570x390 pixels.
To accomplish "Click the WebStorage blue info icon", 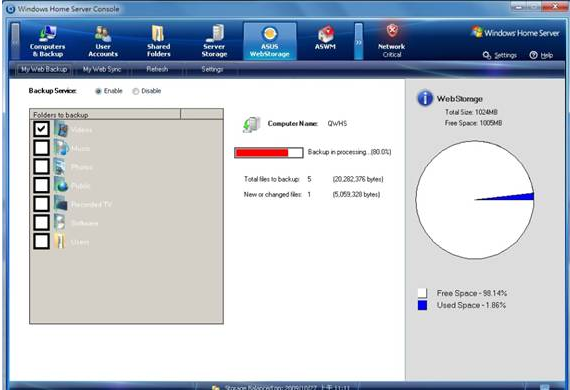I will click(x=425, y=98).
